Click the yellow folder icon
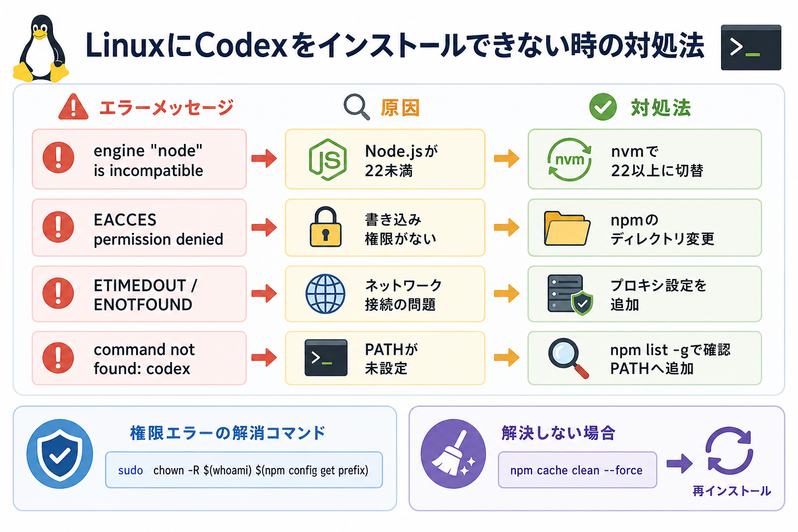The height and width of the screenshot is (532, 798). click(567, 228)
